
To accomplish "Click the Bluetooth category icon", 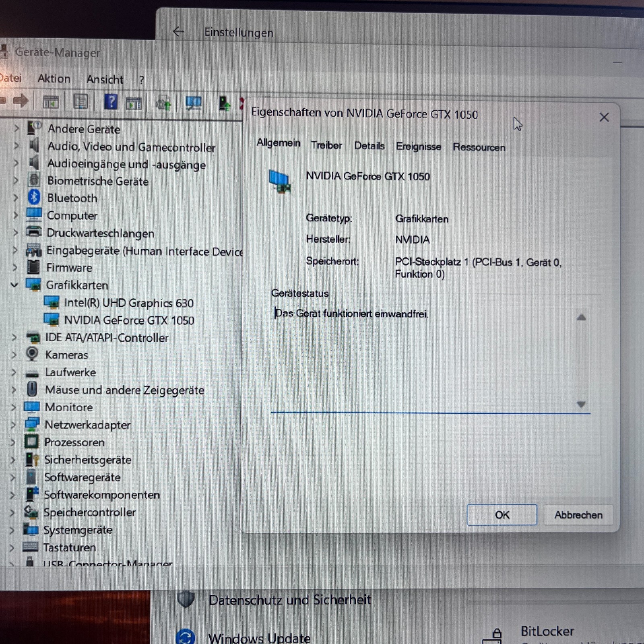I will 34,197.
